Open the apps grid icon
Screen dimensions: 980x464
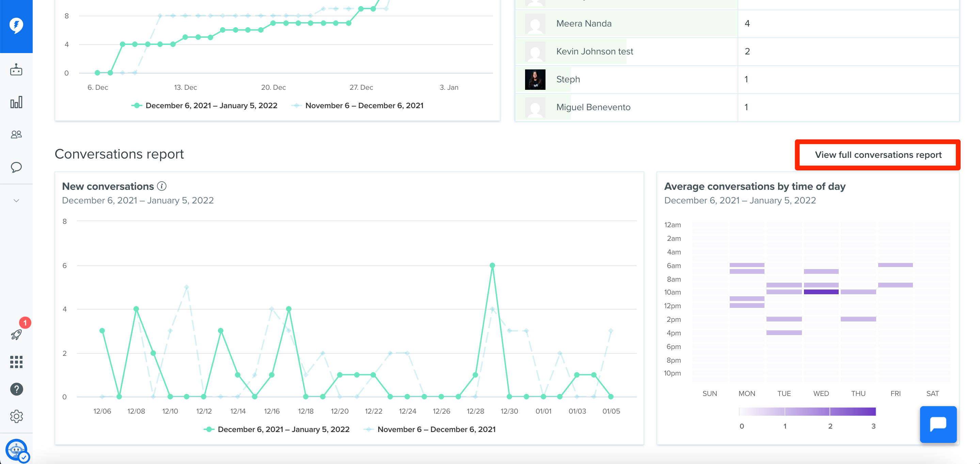(x=16, y=362)
